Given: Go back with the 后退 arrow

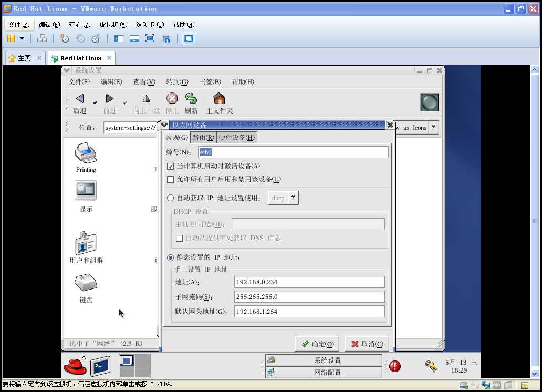Looking at the screenshot, I should point(80,99).
